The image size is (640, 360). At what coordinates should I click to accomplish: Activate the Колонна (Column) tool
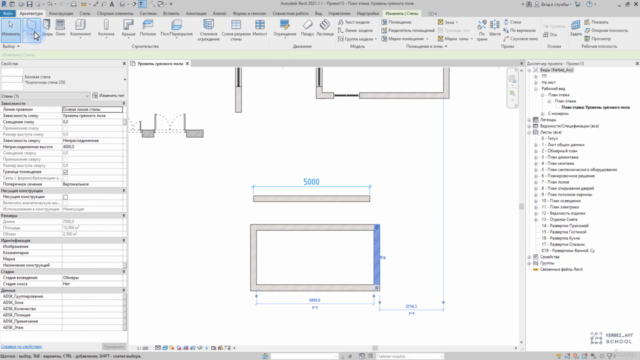coord(106,28)
